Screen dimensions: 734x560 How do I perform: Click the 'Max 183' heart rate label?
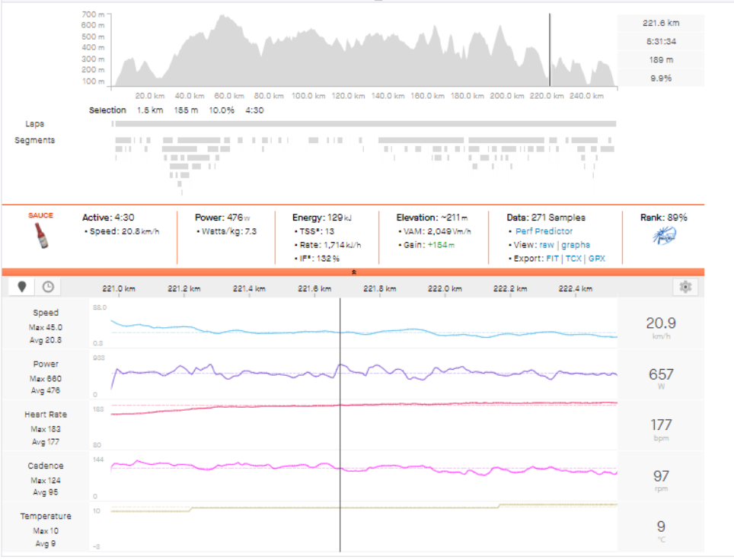click(x=46, y=429)
